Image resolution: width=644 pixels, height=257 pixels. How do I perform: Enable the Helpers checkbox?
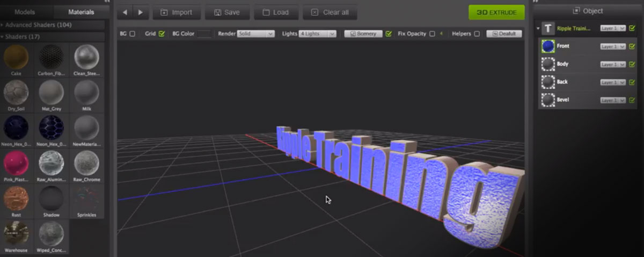pos(477,34)
